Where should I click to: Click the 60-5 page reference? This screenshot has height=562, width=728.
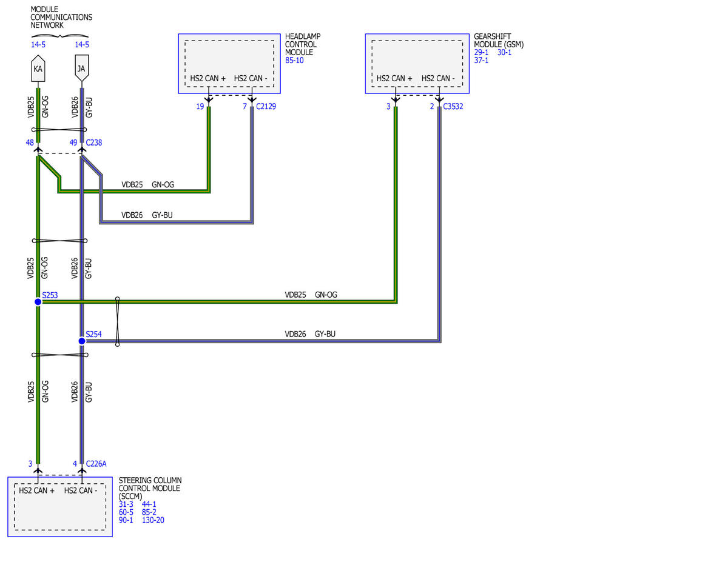[x=126, y=512]
